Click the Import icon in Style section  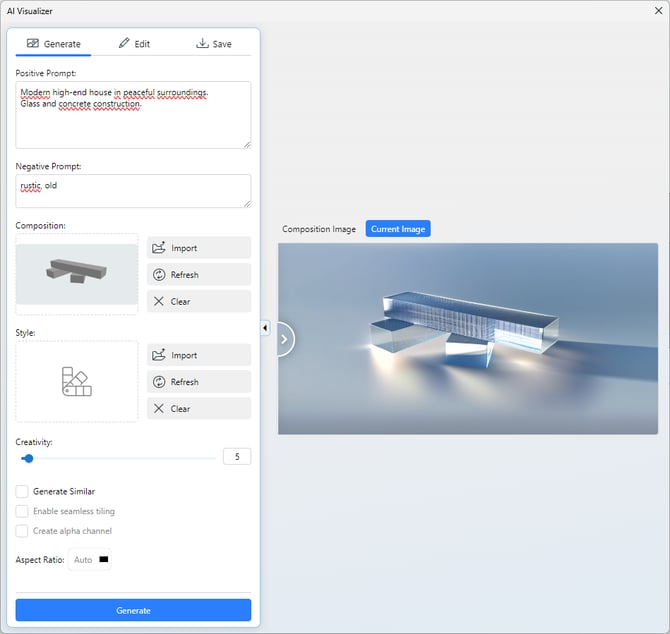click(159, 355)
